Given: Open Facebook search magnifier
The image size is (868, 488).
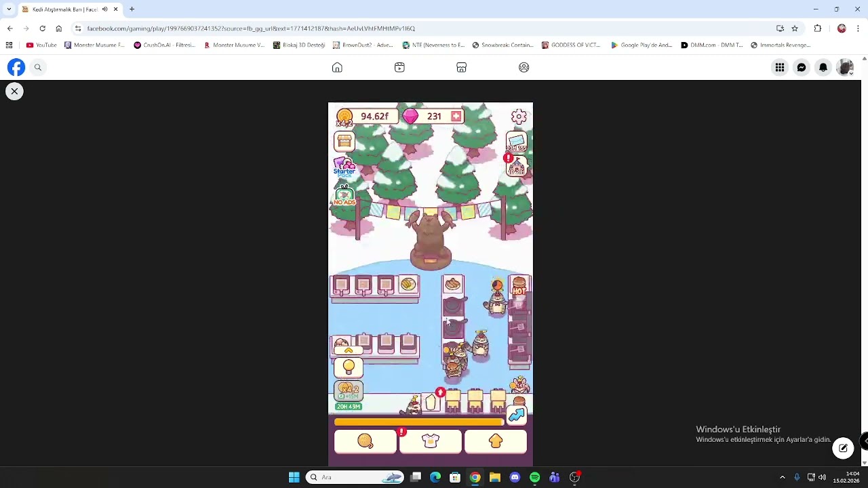Looking at the screenshot, I should coord(38,67).
